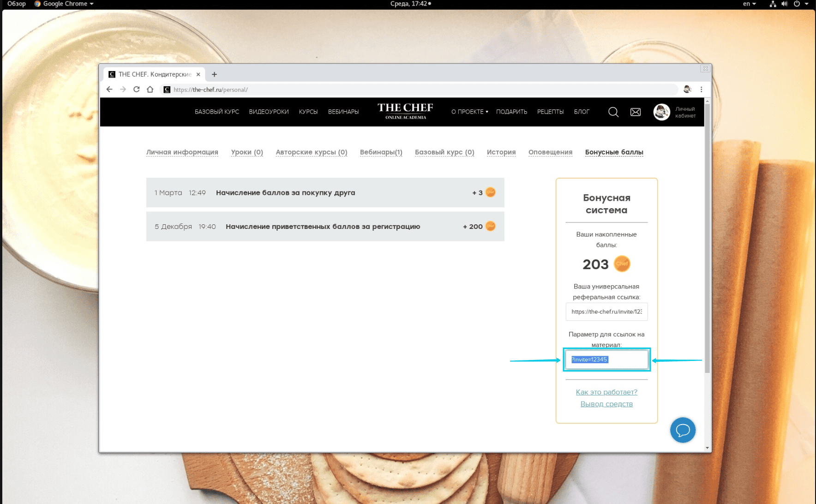The width and height of the screenshot is (816, 504).
Task: Open a new tab with the plus icon
Action: tap(214, 74)
